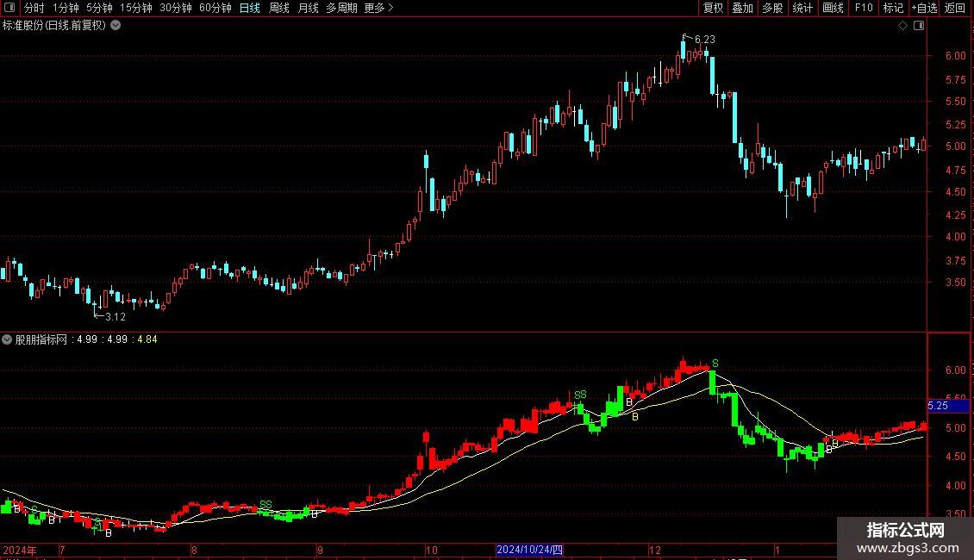The image size is (974, 560).
Task: Open the 统计 statistics tool
Action: pyautogui.click(x=802, y=8)
